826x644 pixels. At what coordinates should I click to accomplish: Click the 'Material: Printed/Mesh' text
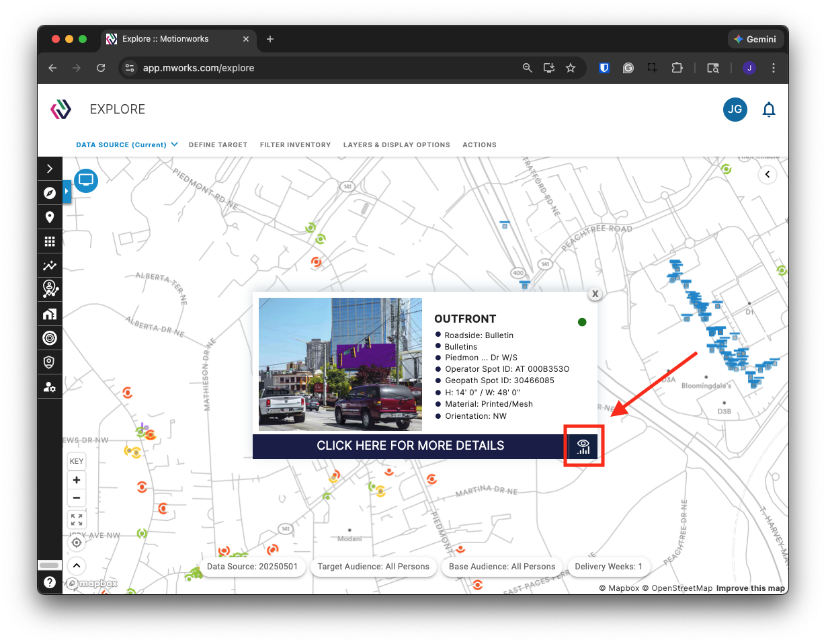coord(489,404)
